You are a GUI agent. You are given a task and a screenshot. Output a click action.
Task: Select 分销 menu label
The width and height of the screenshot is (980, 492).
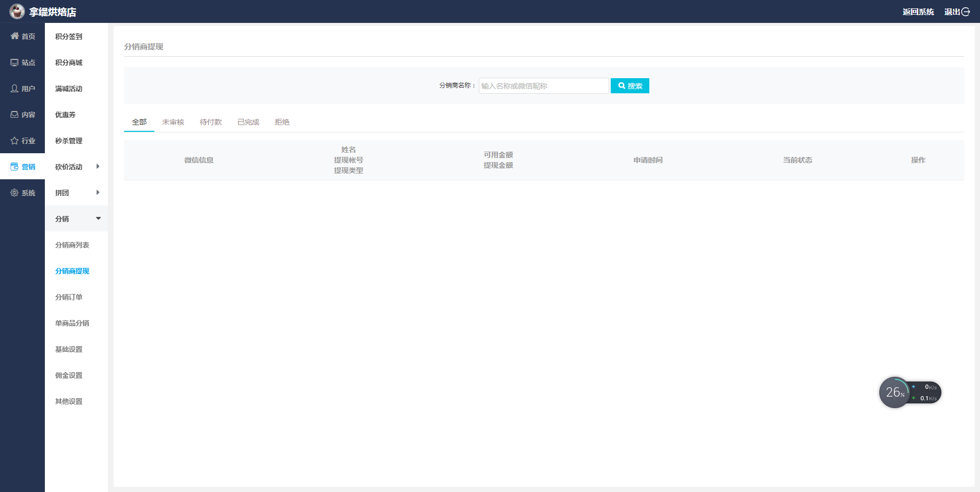click(62, 219)
